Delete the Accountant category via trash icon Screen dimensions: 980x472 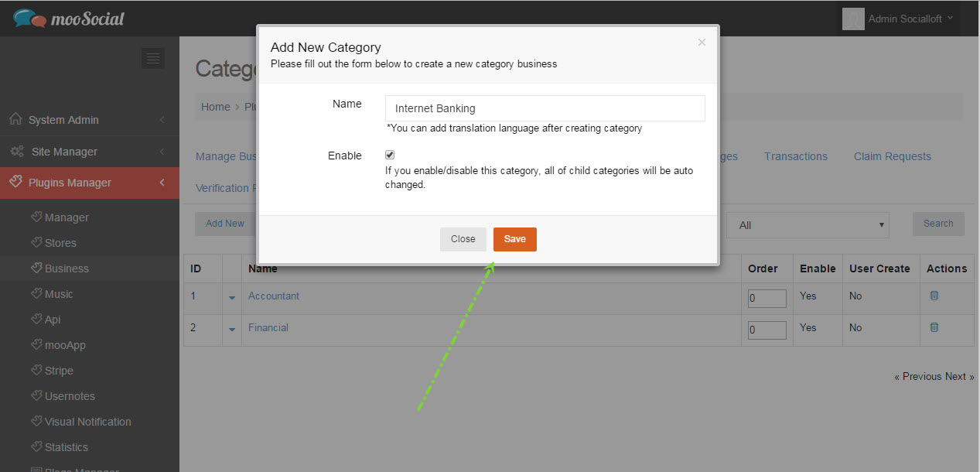(934, 296)
